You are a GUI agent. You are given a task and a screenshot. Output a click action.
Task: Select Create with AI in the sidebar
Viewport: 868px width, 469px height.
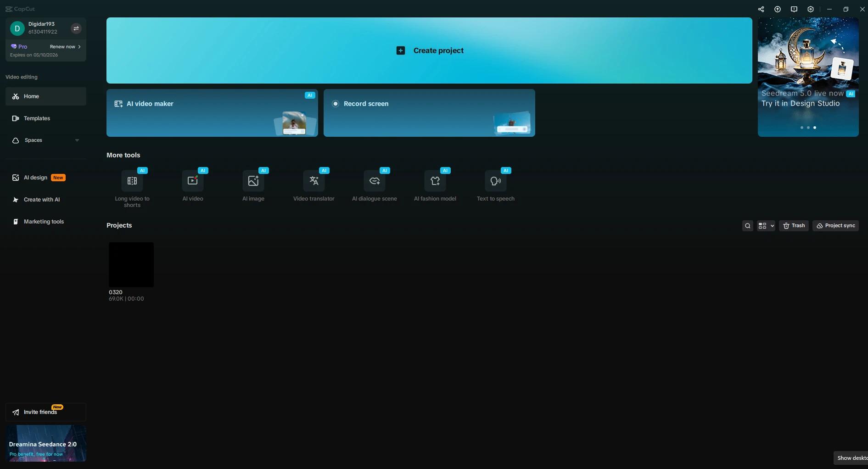pyautogui.click(x=46, y=200)
